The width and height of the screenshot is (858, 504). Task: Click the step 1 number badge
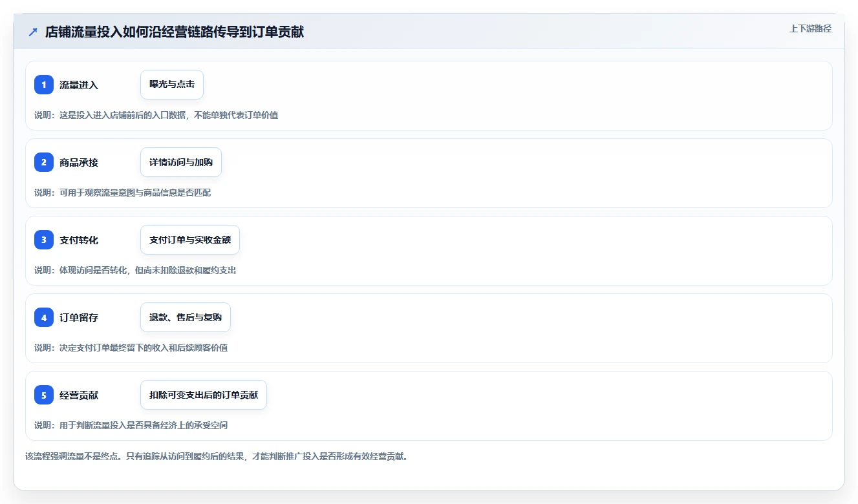point(44,85)
